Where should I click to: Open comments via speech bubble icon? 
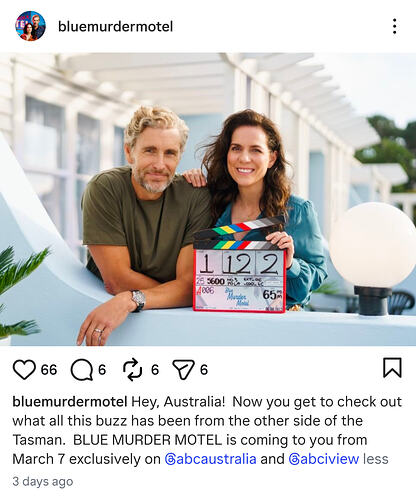click(82, 370)
